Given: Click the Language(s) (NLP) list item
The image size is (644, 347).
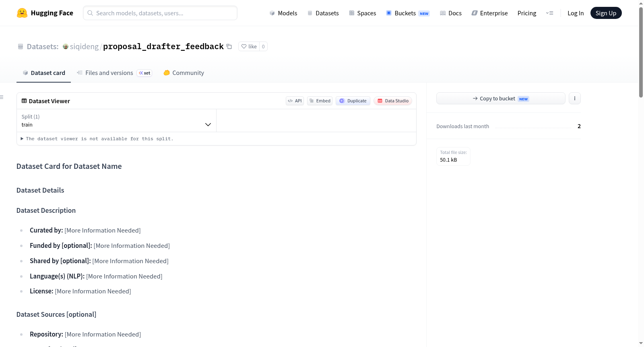Looking at the screenshot, I should point(96,276).
